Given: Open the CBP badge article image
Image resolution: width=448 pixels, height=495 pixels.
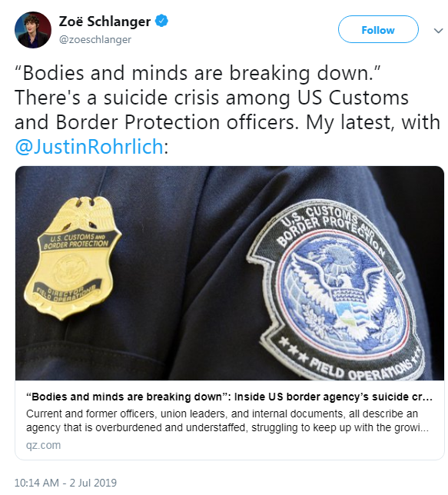Looking at the screenshot, I should click(230, 273).
